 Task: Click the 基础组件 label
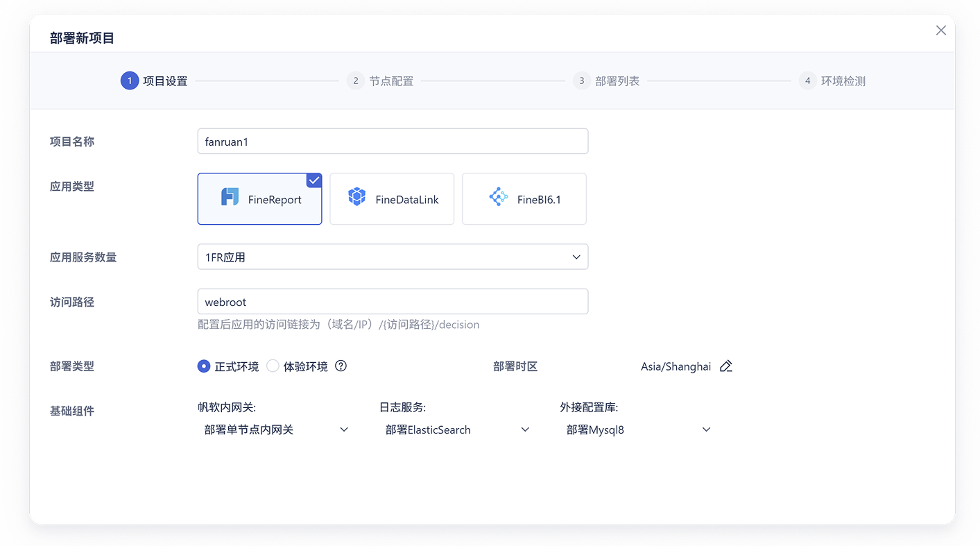click(x=72, y=411)
